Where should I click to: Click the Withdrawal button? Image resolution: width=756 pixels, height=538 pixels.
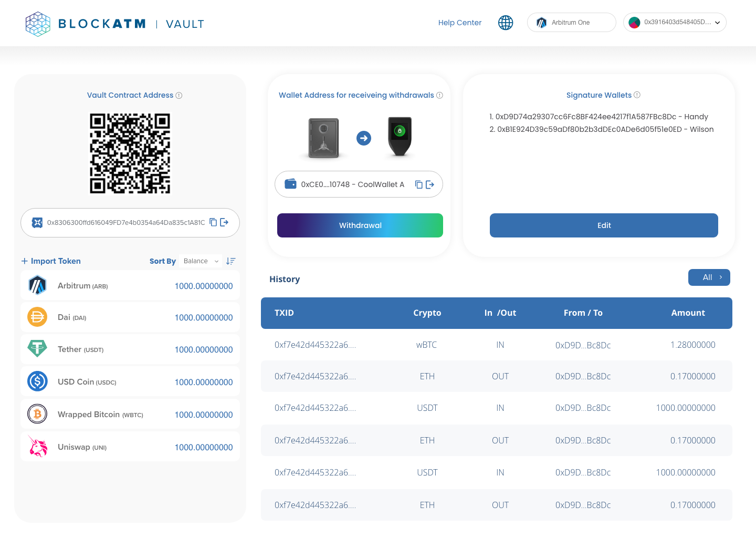tap(360, 225)
